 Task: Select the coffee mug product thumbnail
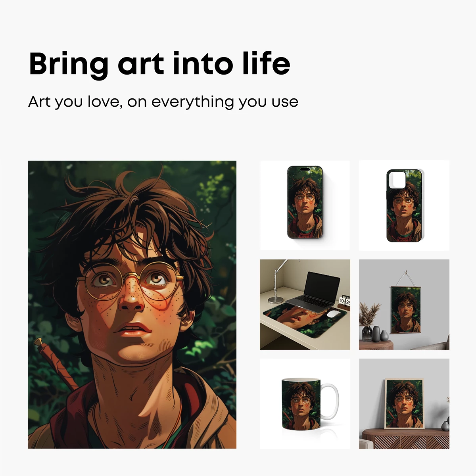(x=305, y=404)
